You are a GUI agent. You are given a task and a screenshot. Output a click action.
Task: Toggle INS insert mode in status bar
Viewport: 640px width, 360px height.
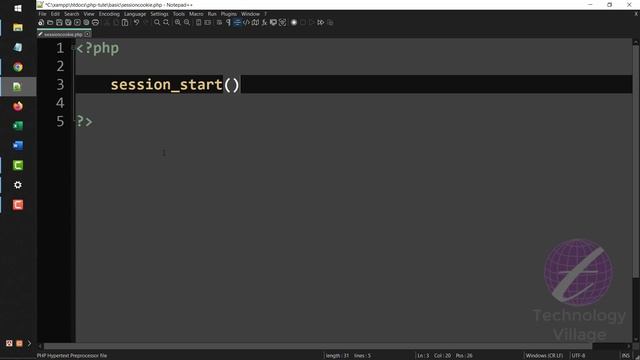pos(625,356)
